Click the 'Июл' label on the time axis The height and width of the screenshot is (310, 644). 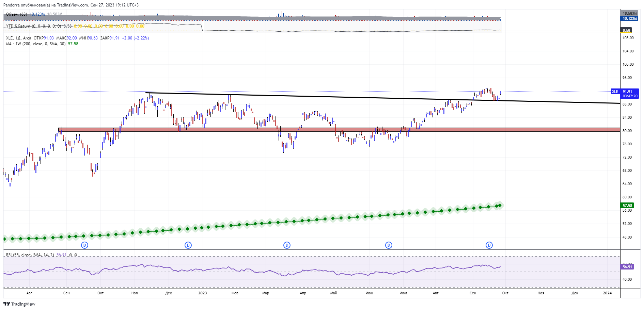pyautogui.click(x=403, y=293)
